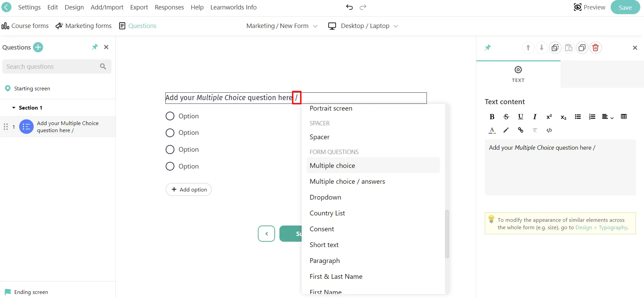Click into the Search questions field
The image size is (644, 298).
(50, 67)
